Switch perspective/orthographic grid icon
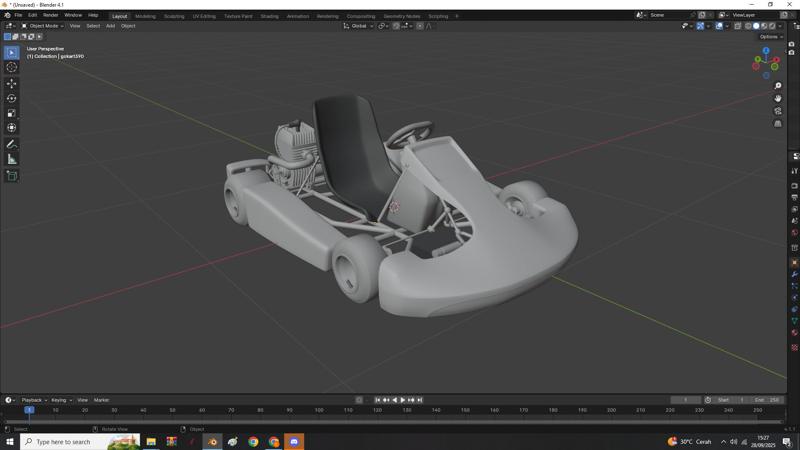The height and width of the screenshot is (450, 800). 778,123
